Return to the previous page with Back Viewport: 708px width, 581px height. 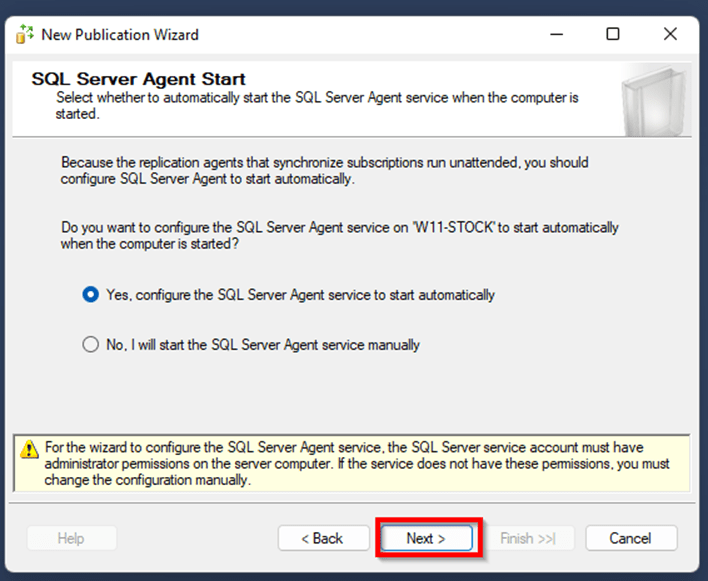(324, 538)
